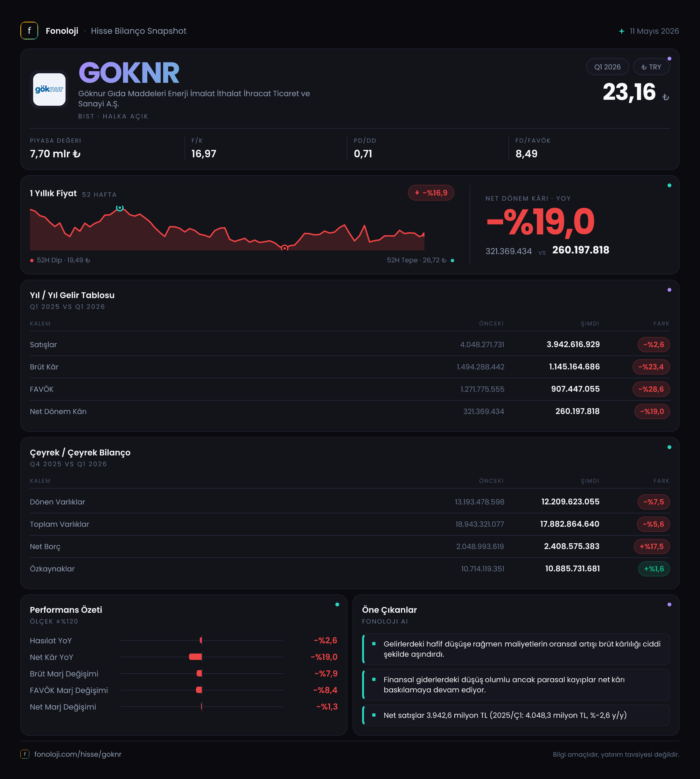Select the TRY currency pill
The width and height of the screenshot is (700, 779).
point(651,67)
